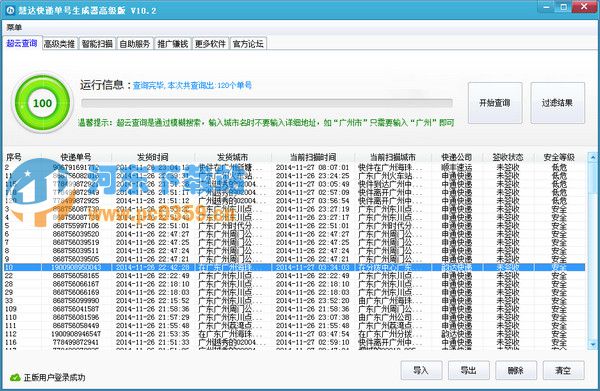Sort by the 发货时间 column header
Viewport: 600px width, 391px height.
point(153,157)
